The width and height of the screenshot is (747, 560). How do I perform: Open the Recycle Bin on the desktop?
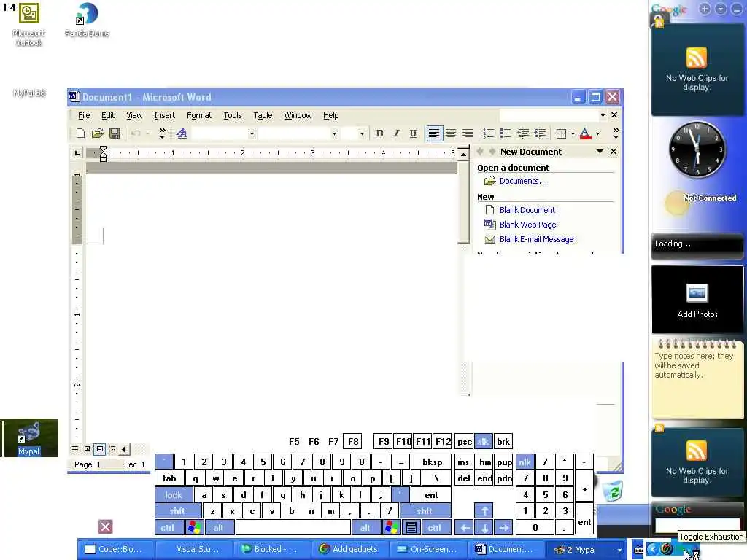pyautogui.click(x=613, y=491)
